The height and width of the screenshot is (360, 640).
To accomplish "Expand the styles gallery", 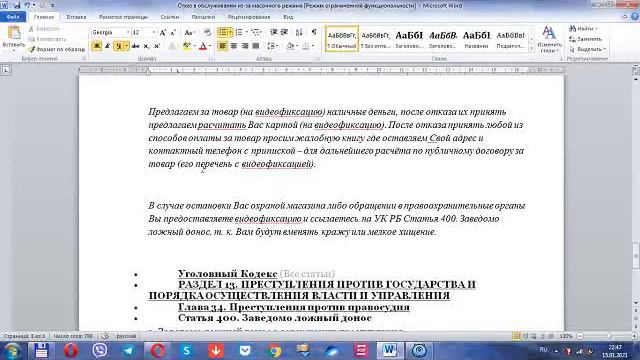I will (x=531, y=49).
